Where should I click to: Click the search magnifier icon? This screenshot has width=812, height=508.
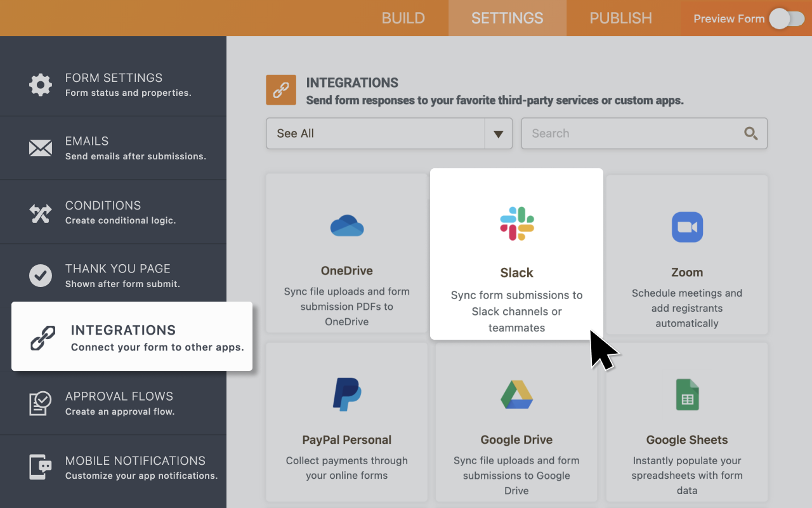[x=750, y=133]
